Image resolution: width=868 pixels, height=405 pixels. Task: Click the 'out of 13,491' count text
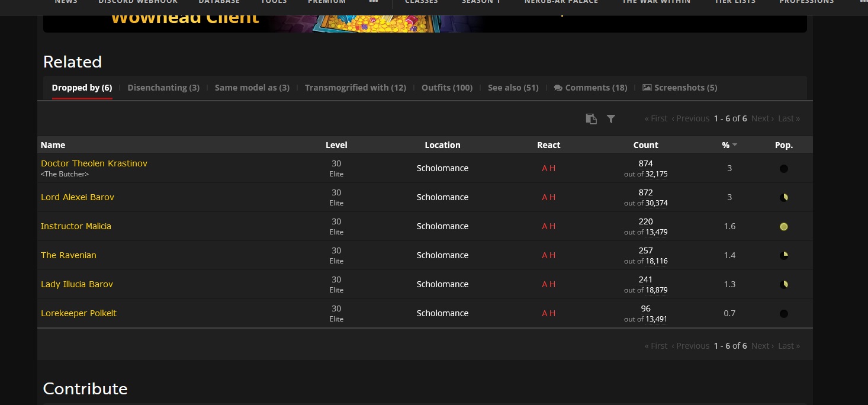pos(646,319)
